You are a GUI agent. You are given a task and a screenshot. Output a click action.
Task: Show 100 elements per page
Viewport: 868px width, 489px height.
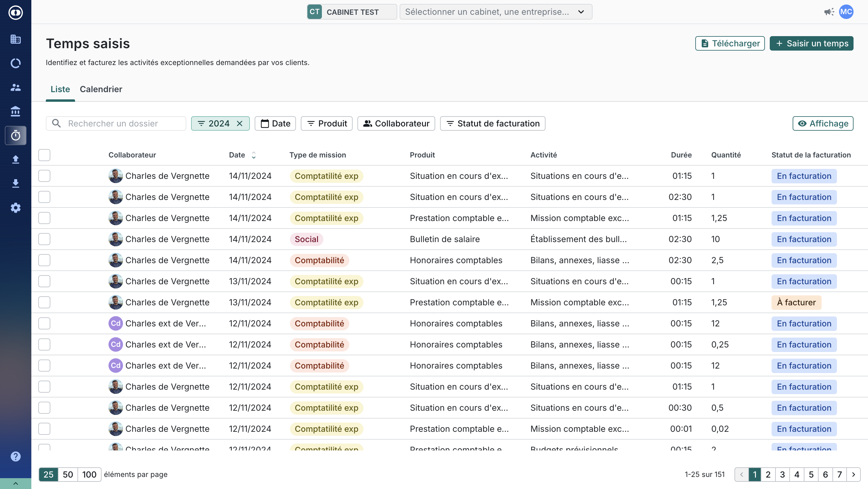[89, 475]
